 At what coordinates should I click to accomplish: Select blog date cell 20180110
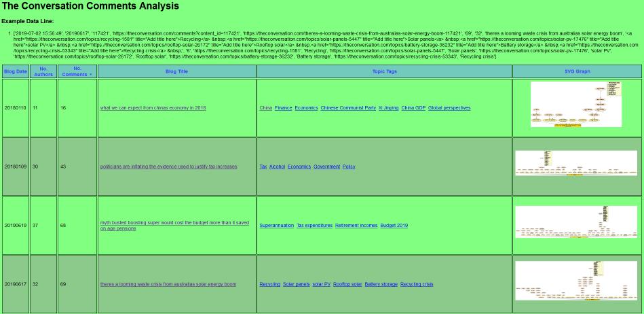click(x=16, y=108)
